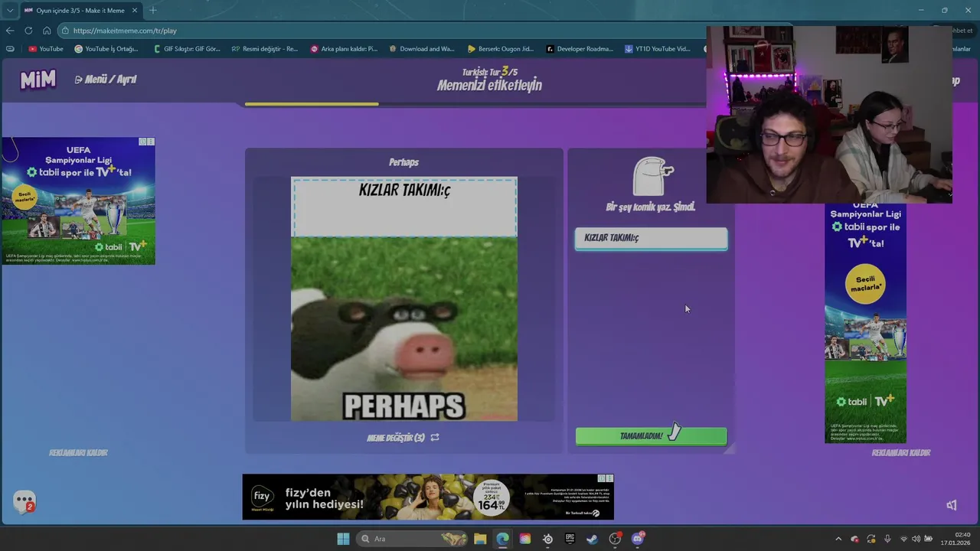The image size is (980, 551).
Task: Click the bookmarks bar tab-groups icon
Action: [x=10, y=49]
